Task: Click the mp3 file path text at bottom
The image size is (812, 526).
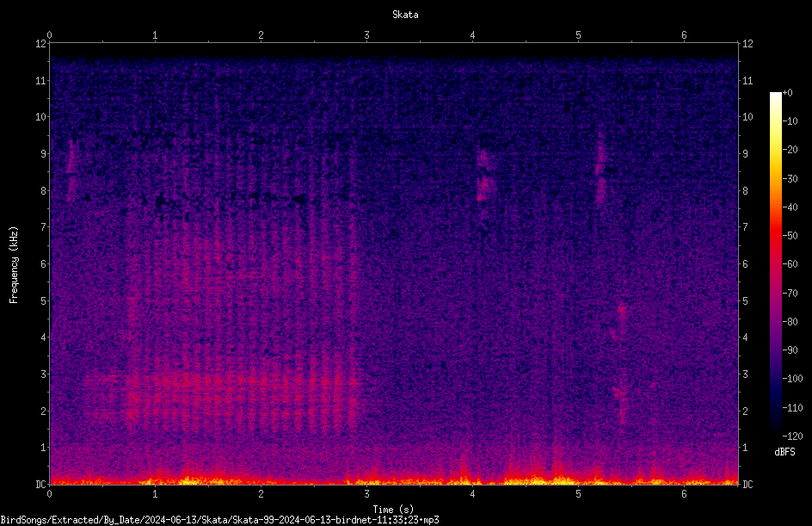Action: (219, 520)
